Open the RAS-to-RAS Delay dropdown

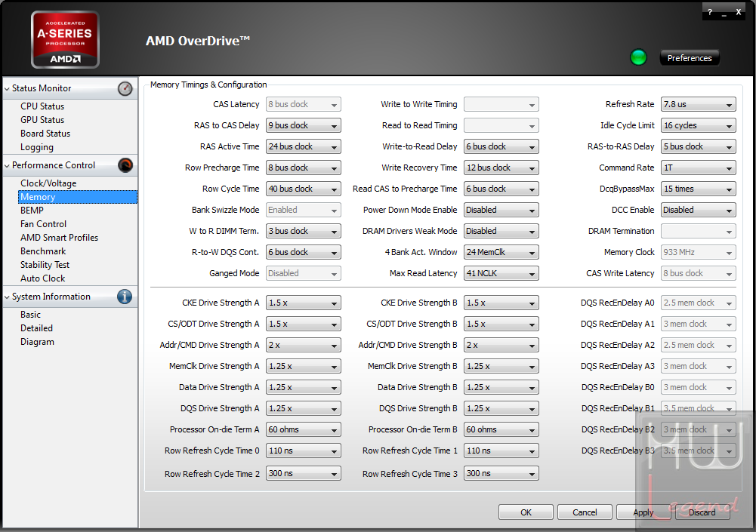coord(699,146)
